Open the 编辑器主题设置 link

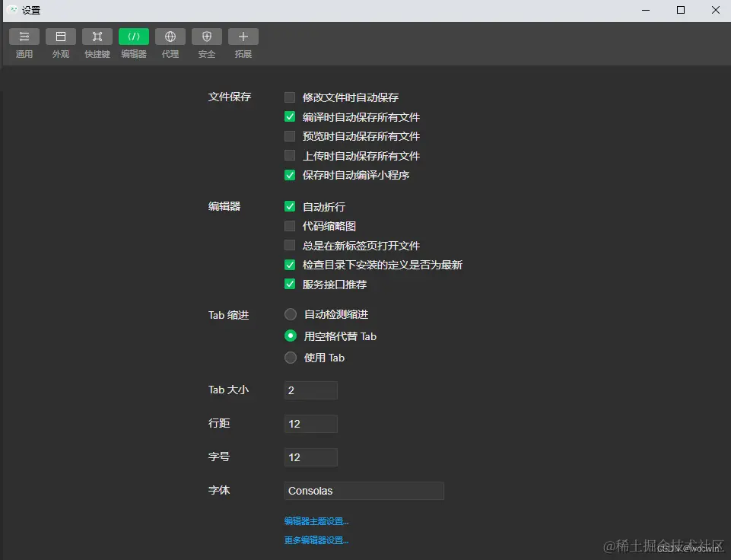[x=316, y=521]
